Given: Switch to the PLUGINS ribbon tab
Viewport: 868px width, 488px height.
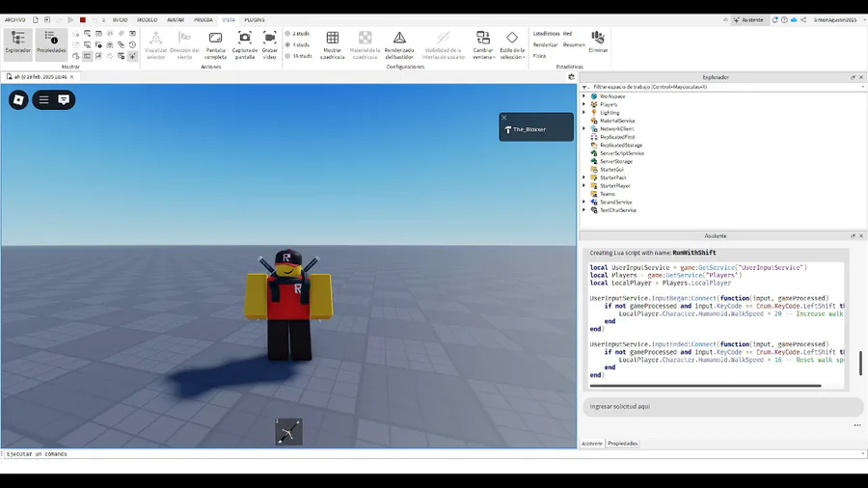Looking at the screenshot, I should [255, 20].
